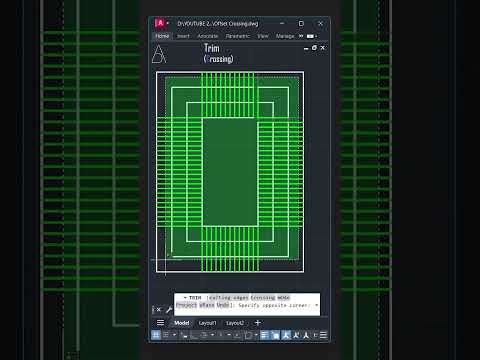Minimize the inner drawing window

[x=306, y=48]
